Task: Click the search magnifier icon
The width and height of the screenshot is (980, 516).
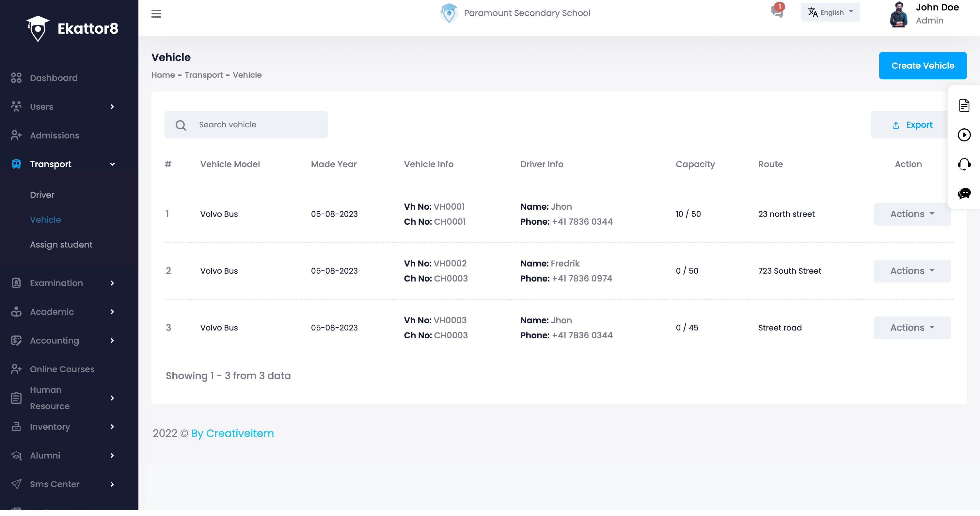Action: 181,125
